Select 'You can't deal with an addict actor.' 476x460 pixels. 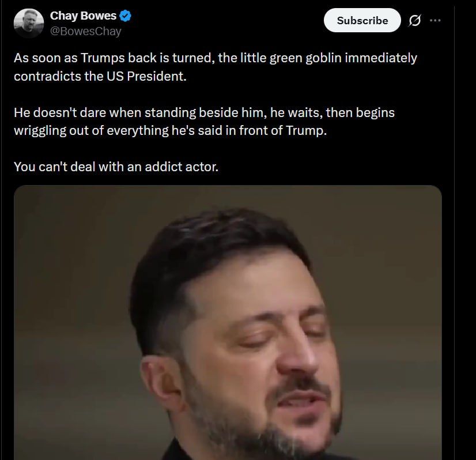116,167
